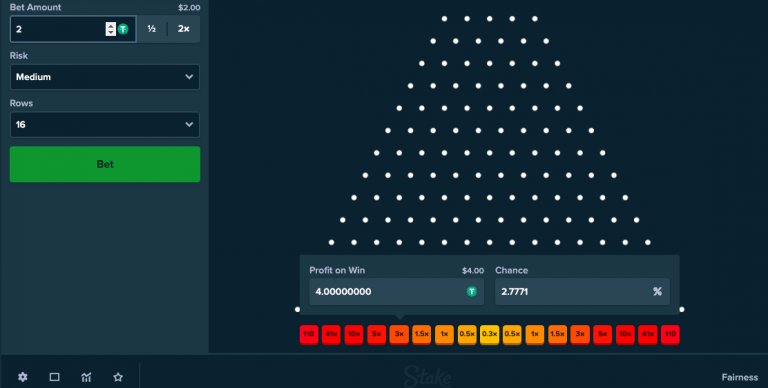Double the bet with 2× button
Viewport: 768px width, 388px height.
184,29
